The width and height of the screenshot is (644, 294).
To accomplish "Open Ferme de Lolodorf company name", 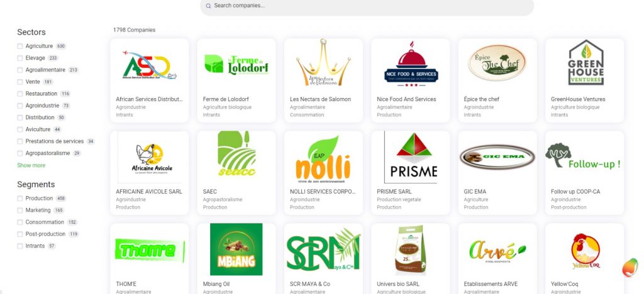I will [x=226, y=99].
